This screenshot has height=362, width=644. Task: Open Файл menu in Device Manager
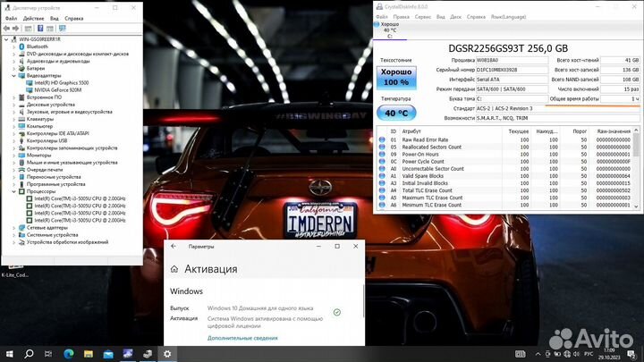click(11, 19)
